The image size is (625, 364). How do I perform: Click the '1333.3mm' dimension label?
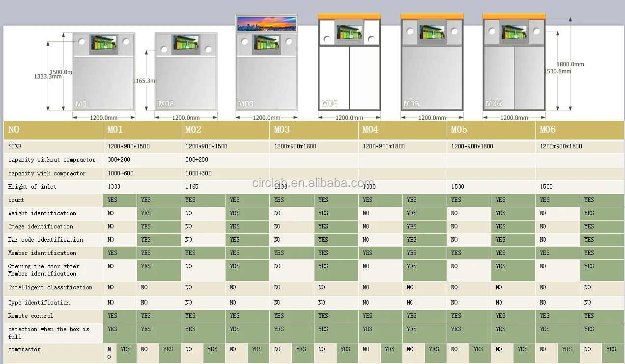[48, 77]
